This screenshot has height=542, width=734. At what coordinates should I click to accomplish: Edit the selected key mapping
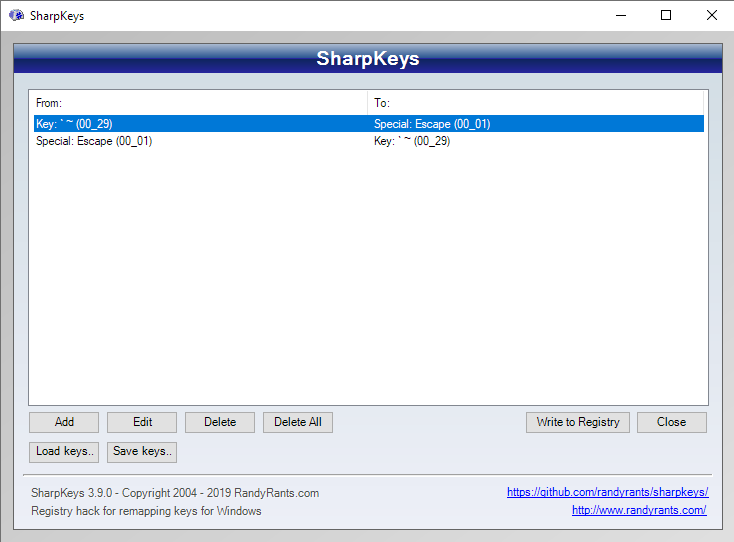pos(142,422)
